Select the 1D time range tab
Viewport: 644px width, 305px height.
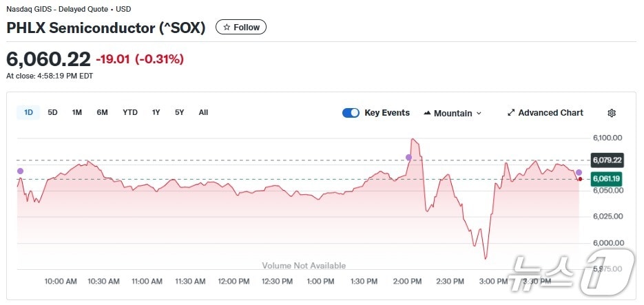pyautogui.click(x=28, y=112)
